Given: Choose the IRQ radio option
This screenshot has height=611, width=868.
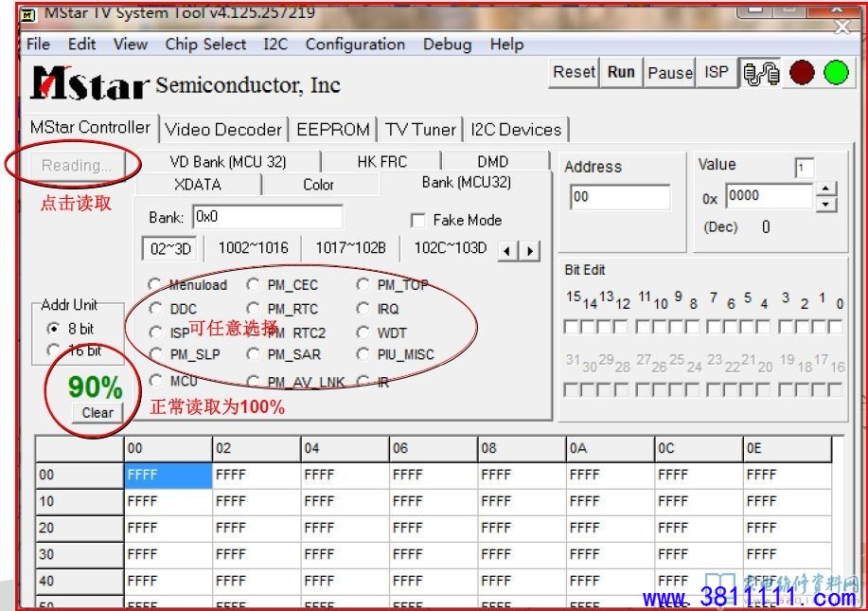Looking at the screenshot, I should 363,309.
